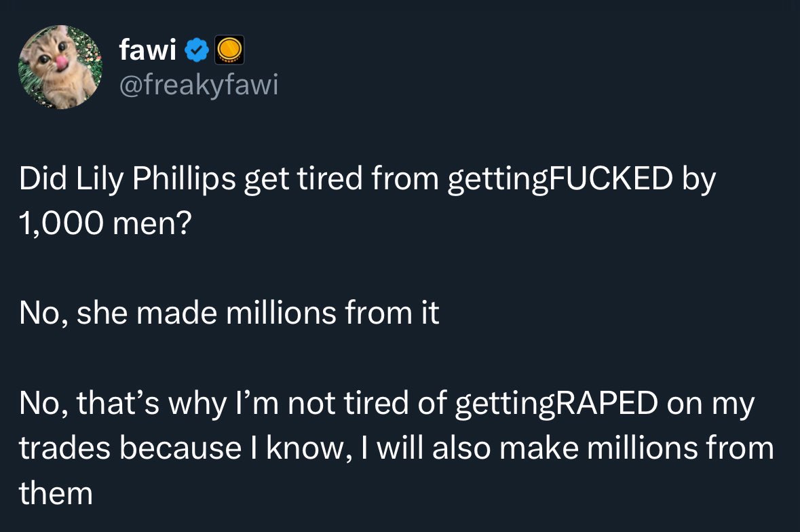Click the final word "them"
The height and width of the screenshot is (532, 800).
point(56,493)
